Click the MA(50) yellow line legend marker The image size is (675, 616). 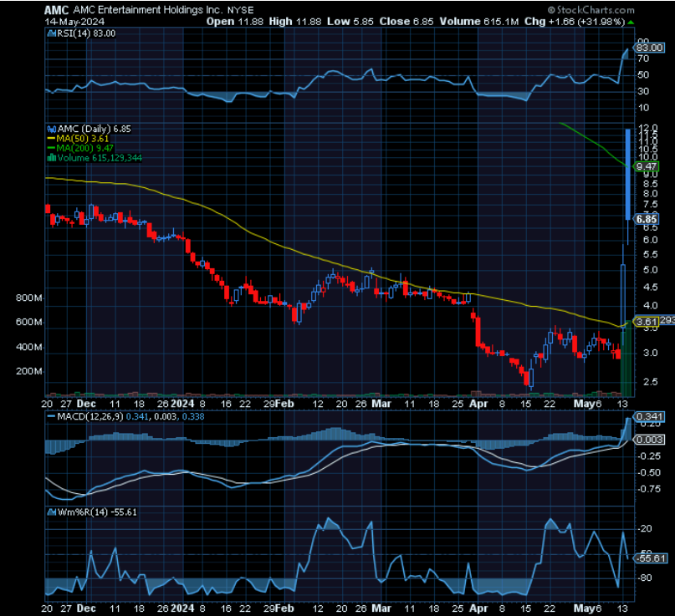pos(50,138)
